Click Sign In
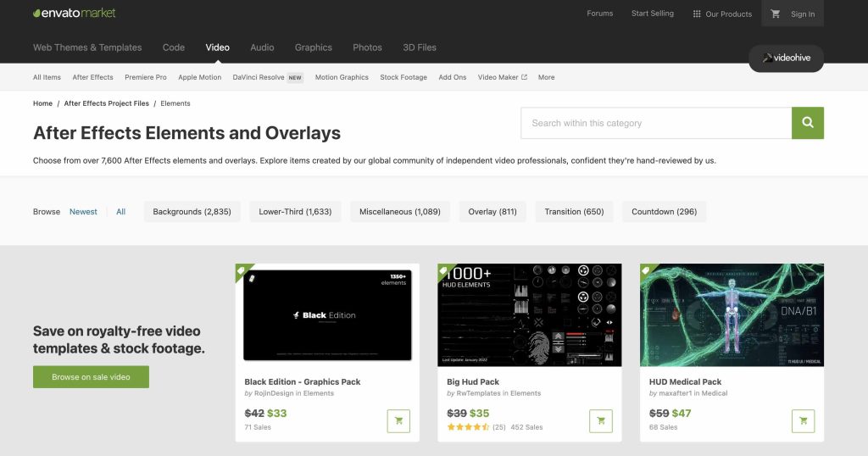868x456 pixels. [x=803, y=14]
